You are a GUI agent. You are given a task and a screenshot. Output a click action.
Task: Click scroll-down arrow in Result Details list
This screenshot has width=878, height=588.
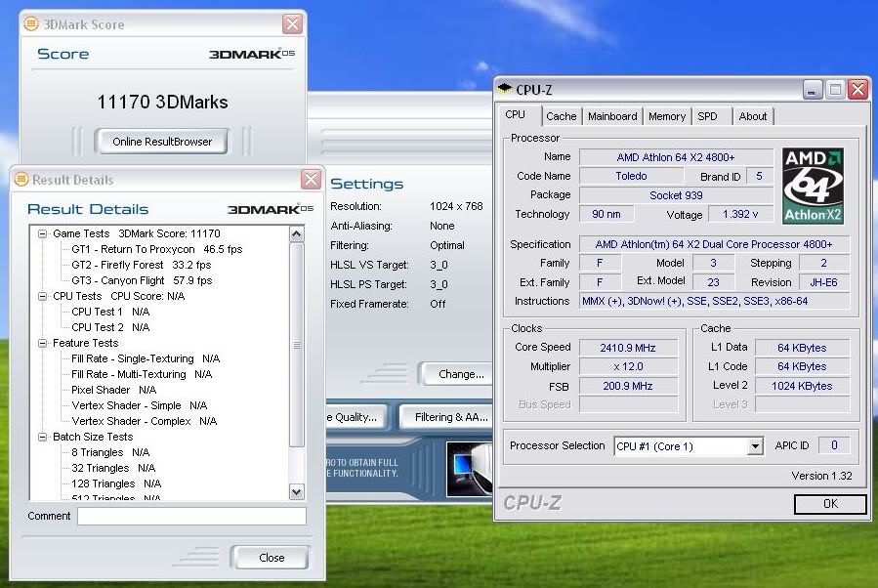[297, 491]
